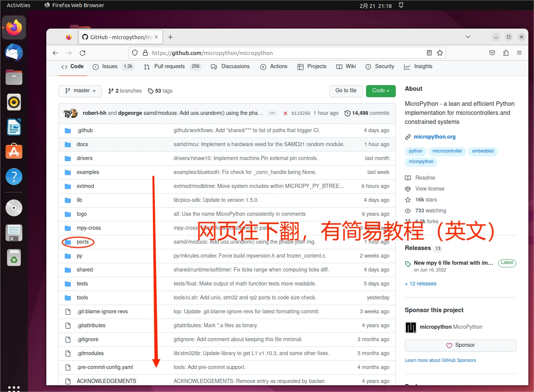
Task: Open commit hash b110266
Action: (x=301, y=113)
